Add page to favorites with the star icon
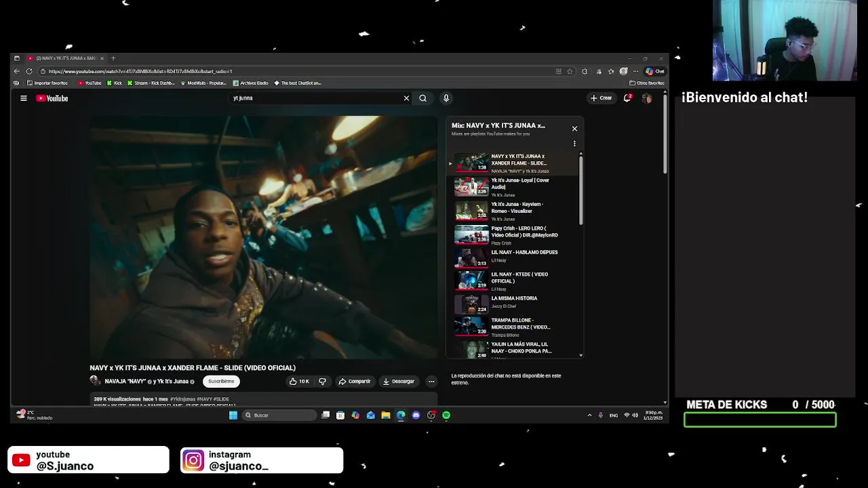Screen dimensions: 868x488 click(570, 71)
